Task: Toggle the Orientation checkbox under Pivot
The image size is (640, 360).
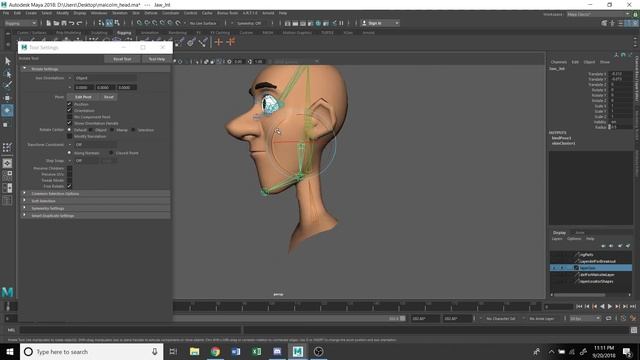Action: click(69, 110)
